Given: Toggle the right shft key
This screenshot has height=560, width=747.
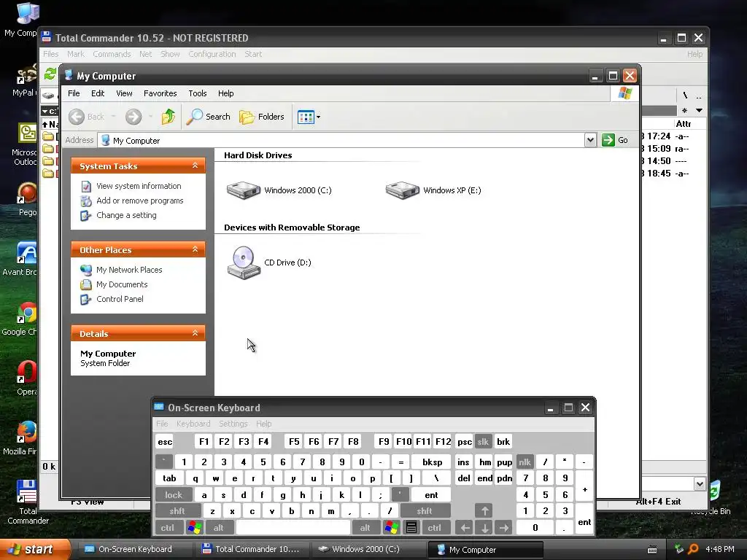Looking at the screenshot, I should (x=425, y=511).
